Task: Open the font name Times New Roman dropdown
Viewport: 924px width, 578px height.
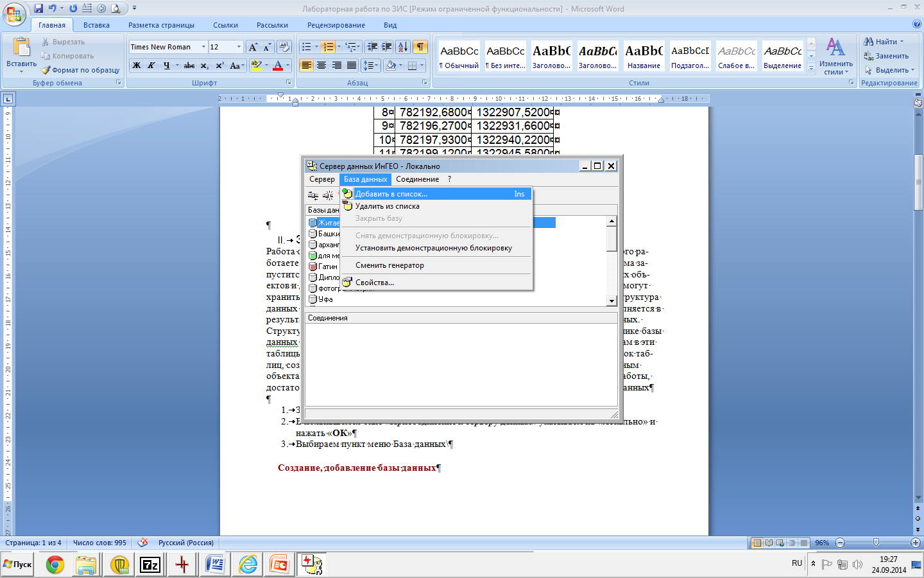Action: [203, 47]
